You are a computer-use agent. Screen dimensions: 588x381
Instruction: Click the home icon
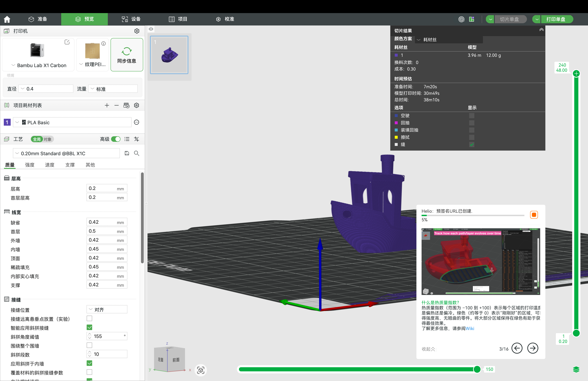tap(7, 19)
